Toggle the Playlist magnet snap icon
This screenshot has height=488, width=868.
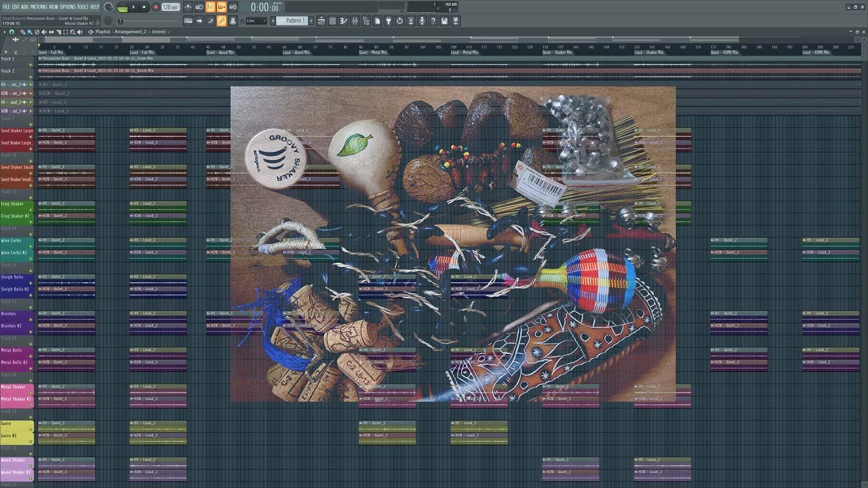point(12,32)
